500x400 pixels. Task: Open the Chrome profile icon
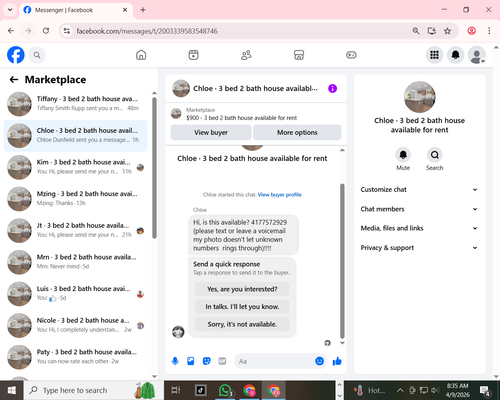[471, 31]
